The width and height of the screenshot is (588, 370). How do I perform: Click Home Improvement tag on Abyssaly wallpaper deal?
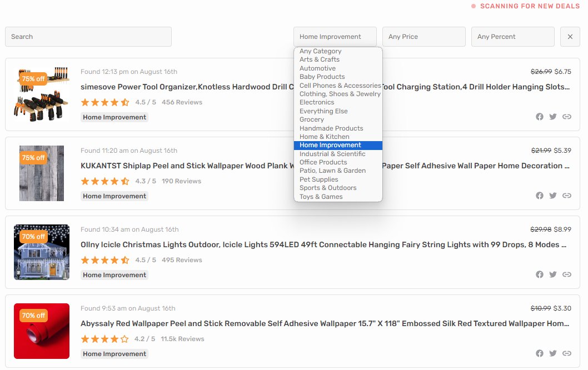[x=114, y=354]
